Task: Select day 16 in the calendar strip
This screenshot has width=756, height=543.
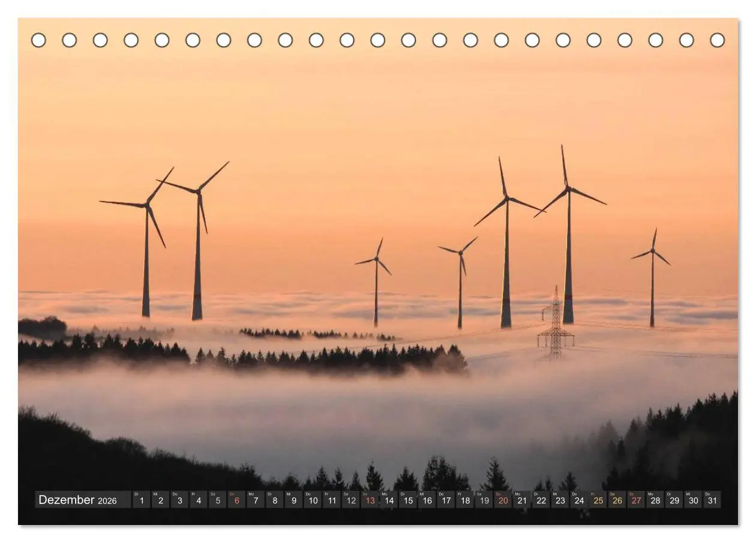Action: (427, 500)
